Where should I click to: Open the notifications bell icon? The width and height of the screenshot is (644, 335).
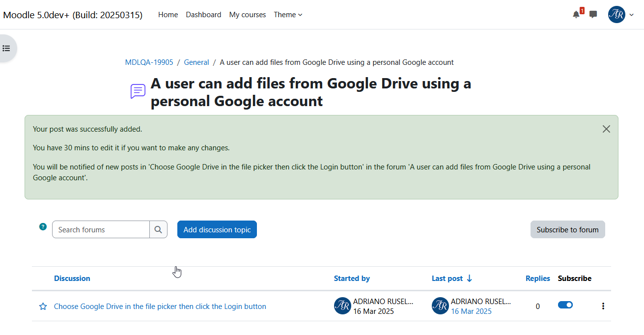(576, 15)
